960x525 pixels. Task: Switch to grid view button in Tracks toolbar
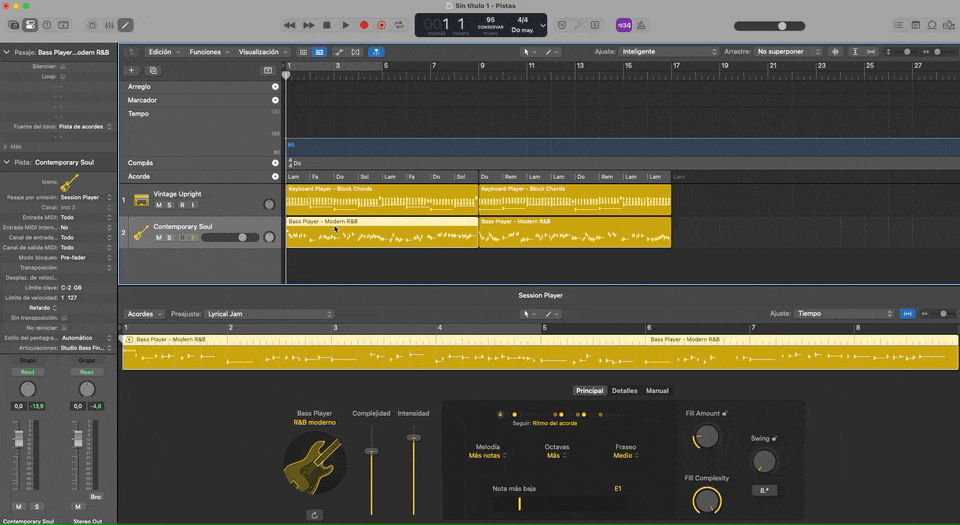(x=303, y=52)
